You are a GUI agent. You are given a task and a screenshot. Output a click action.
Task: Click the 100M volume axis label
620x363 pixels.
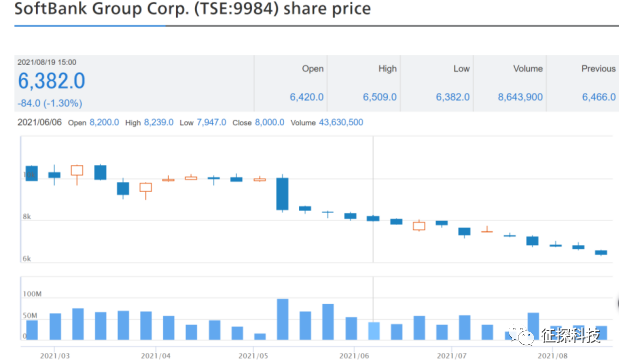tap(32, 294)
